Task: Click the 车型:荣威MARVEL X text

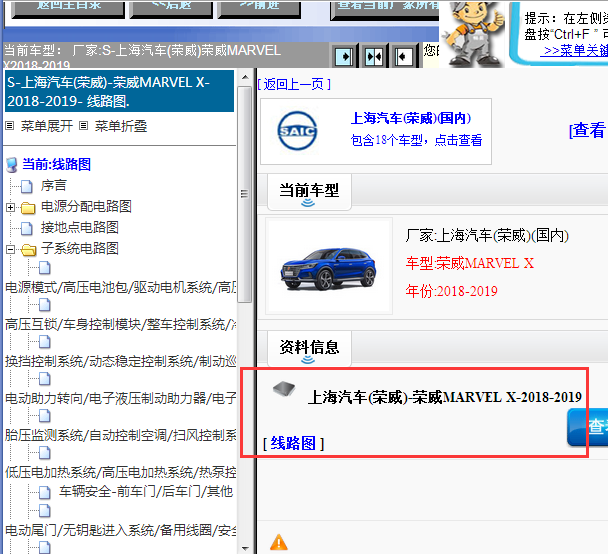Action: tap(470, 263)
